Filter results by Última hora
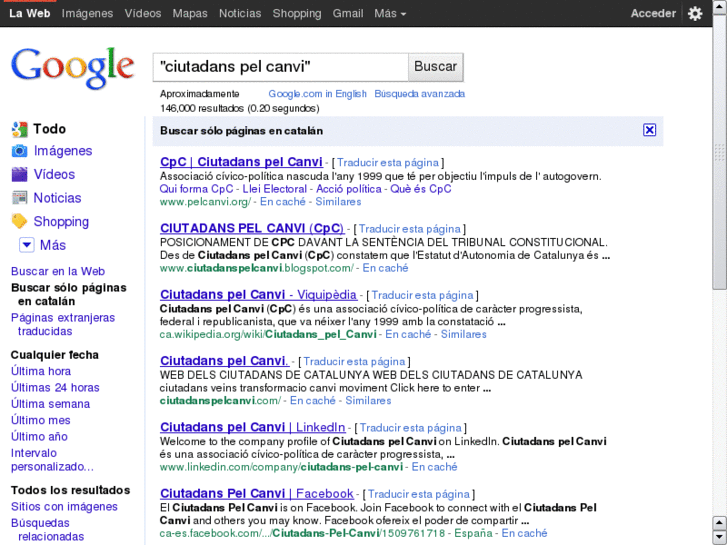727x545 pixels. click(x=41, y=372)
